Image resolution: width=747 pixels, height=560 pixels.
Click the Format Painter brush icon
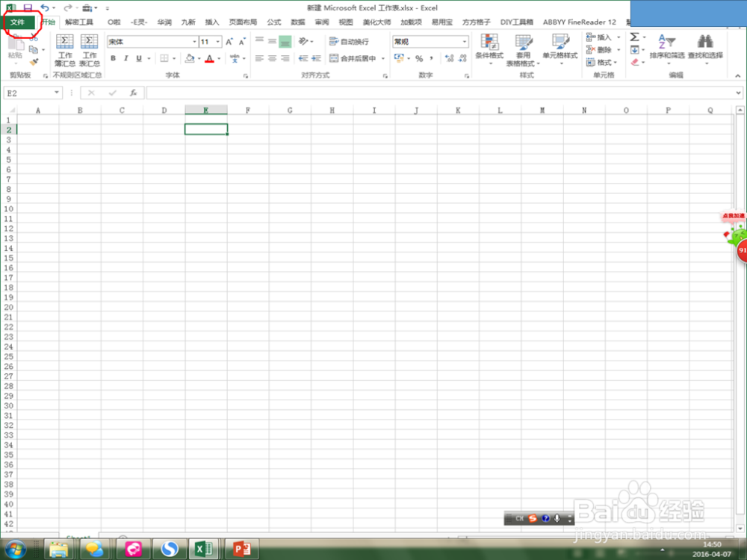coord(34,62)
